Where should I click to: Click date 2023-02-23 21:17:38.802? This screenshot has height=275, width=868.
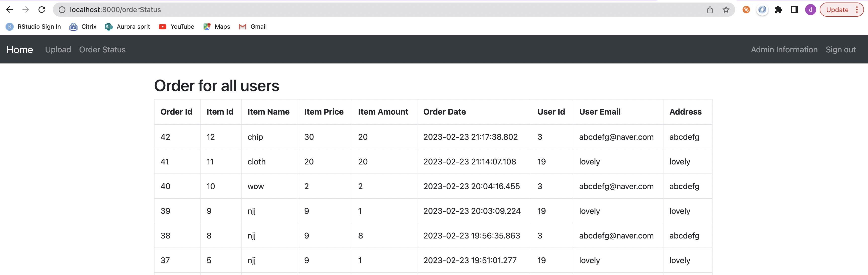(x=470, y=137)
